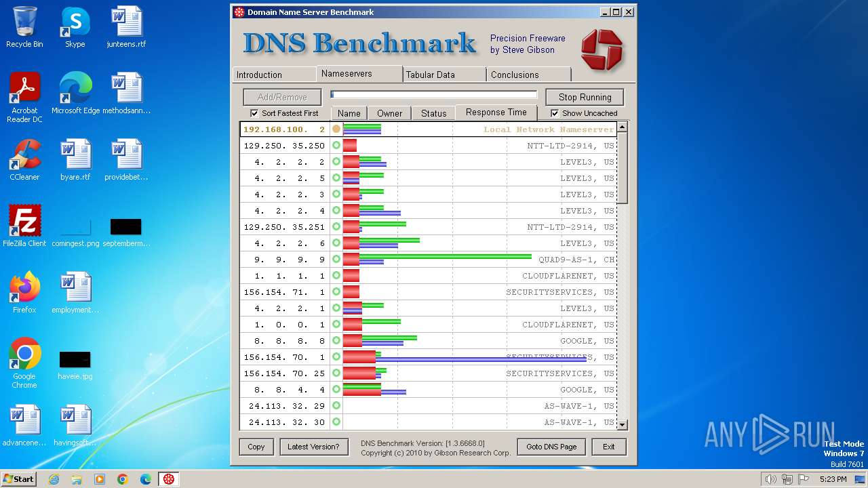The height and width of the screenshot is (488, 868).
Task: Select the 4.2.2.6 nameserver row
Action: pyautogui.click(x=428, y=243)
